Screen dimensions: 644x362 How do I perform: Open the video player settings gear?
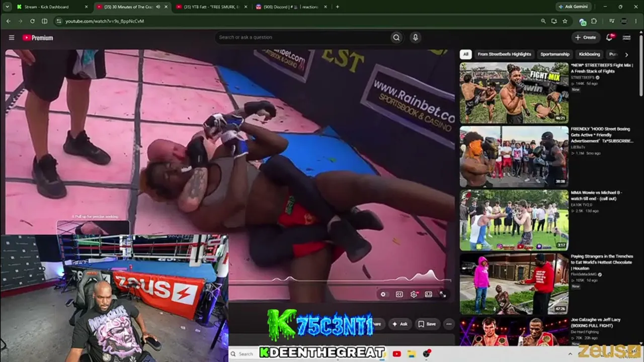(414, 295)
